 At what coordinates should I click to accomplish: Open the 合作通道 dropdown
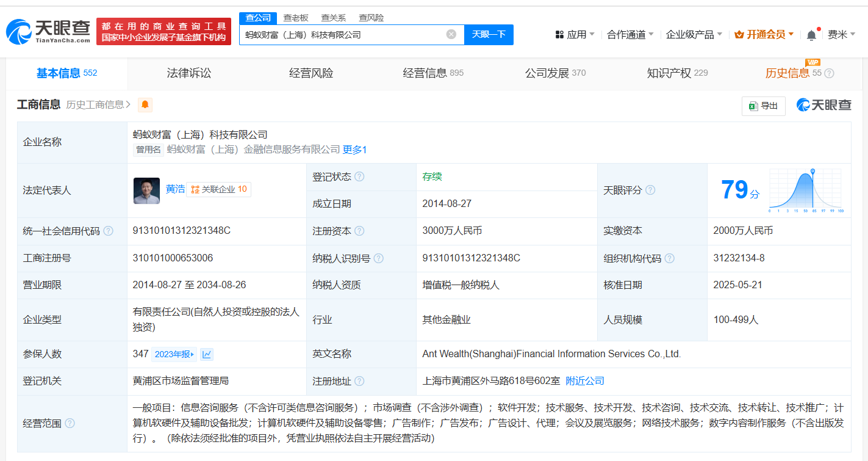tap(630, 35)
